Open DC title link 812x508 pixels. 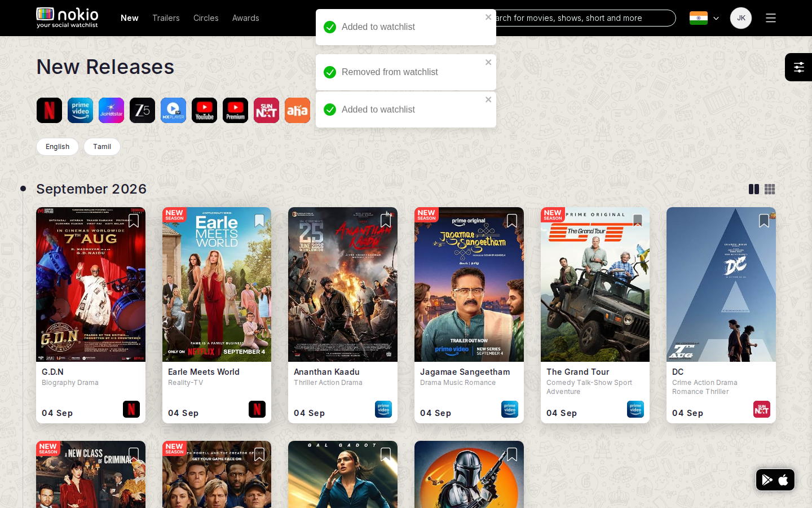coord(678,372)
